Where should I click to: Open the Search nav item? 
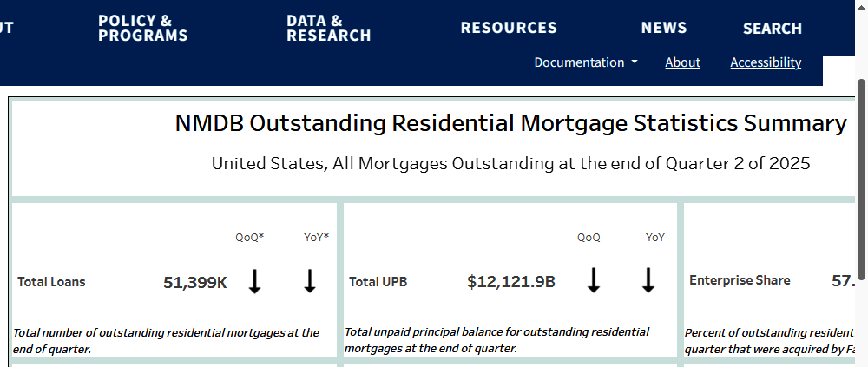[772, 29]
